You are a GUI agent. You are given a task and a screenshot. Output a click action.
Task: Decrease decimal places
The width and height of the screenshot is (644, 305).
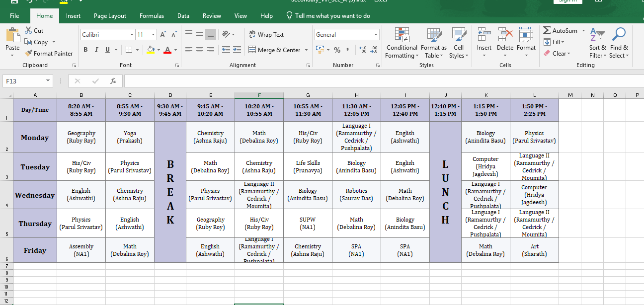374,50
